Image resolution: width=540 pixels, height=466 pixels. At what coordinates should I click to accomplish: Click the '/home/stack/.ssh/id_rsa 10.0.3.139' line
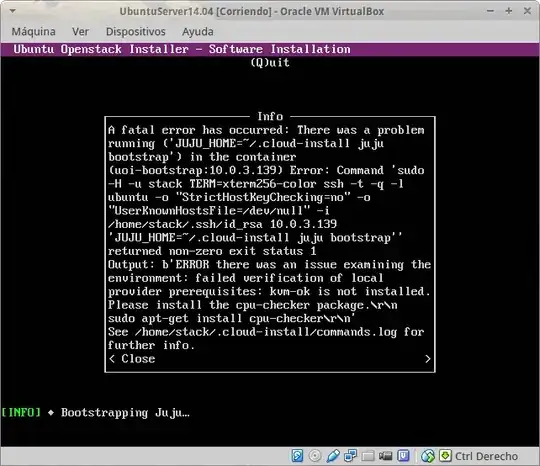222,224
